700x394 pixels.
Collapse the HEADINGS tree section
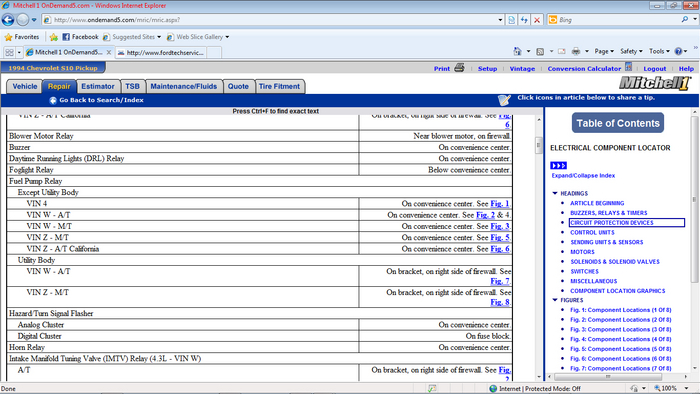[555, 193]
